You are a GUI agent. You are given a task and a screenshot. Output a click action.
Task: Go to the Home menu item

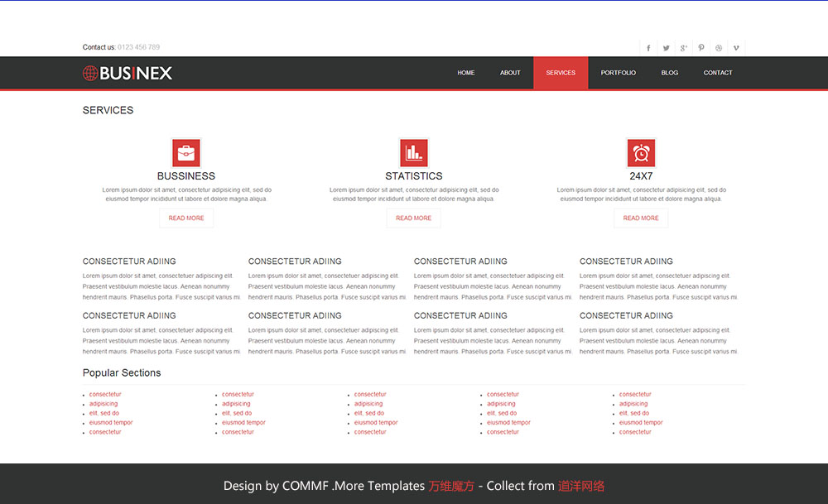pos(466,73)
